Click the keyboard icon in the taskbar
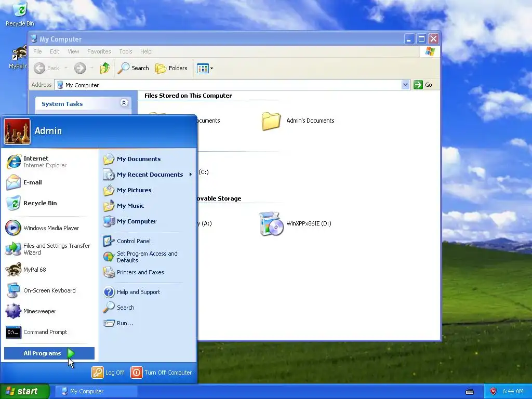Screen dimensions: 532x399 [470, 392]
